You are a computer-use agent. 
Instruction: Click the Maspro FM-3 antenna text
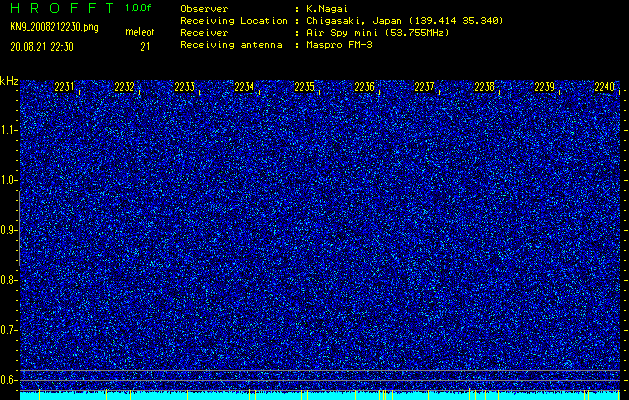[340, 44]
